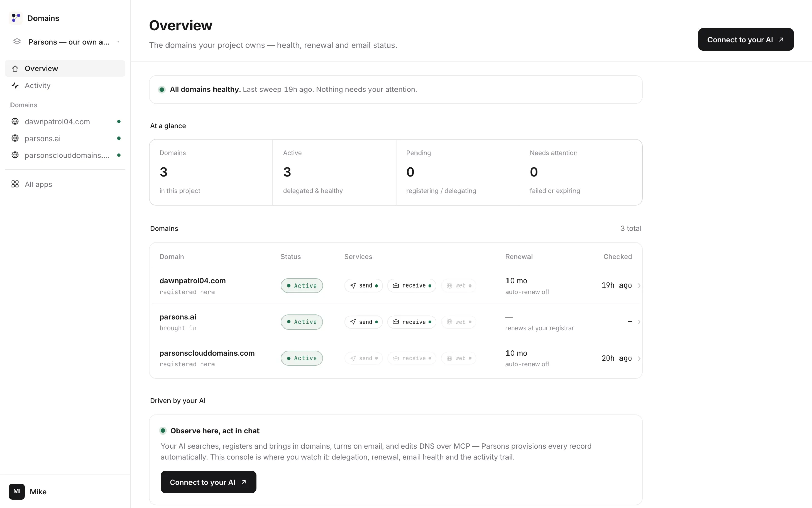Screen dimensions: 812x508
Task: Click globe icon next to sidebar dawnpatrol04.com
Action: (15, 121)
